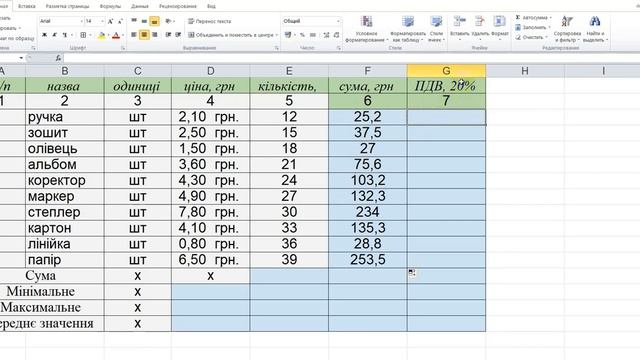The height and width of the screenshot is (360, 640).
Task: Open the Число group dialog launcher
Action: 339,48
